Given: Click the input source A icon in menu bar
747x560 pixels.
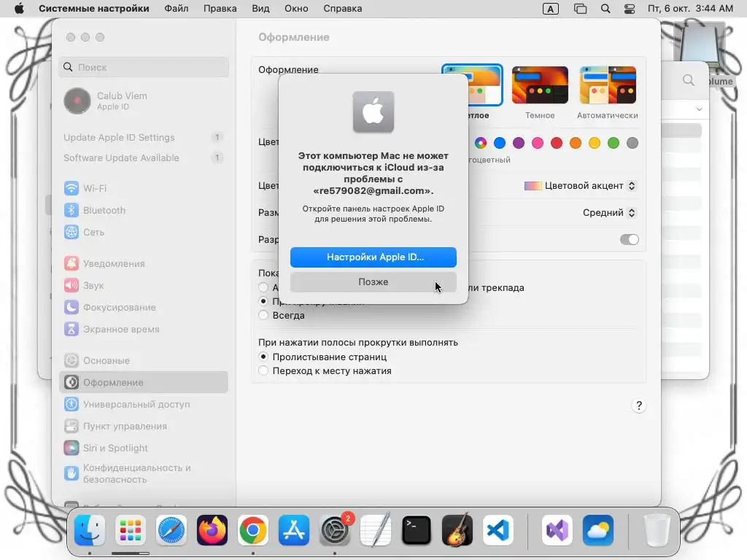Looking at the screenshot, I should click(550, 9).
